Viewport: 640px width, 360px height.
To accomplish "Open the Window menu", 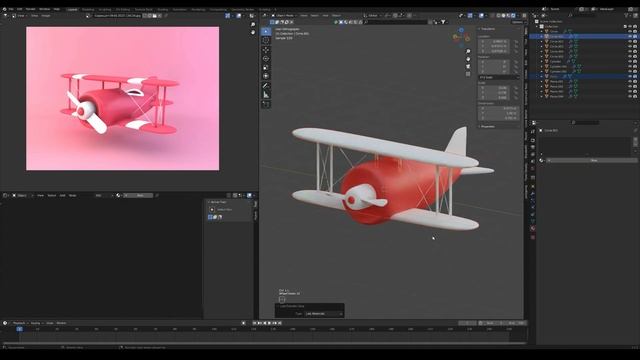I will point(44,9).
